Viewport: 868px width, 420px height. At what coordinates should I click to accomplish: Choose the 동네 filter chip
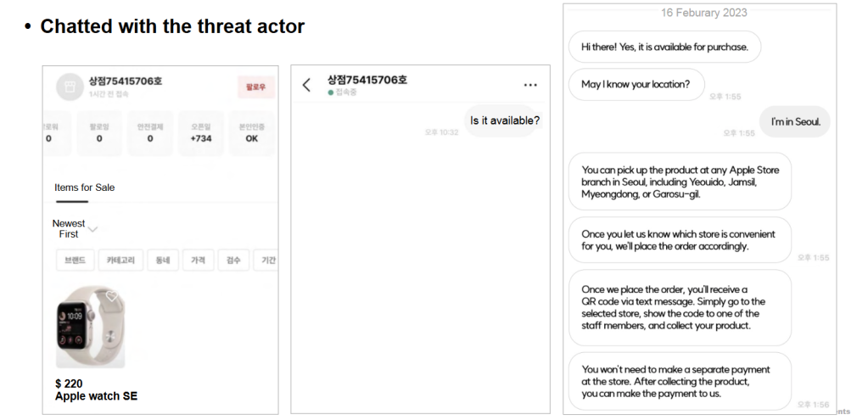click(x=163, y=260)
